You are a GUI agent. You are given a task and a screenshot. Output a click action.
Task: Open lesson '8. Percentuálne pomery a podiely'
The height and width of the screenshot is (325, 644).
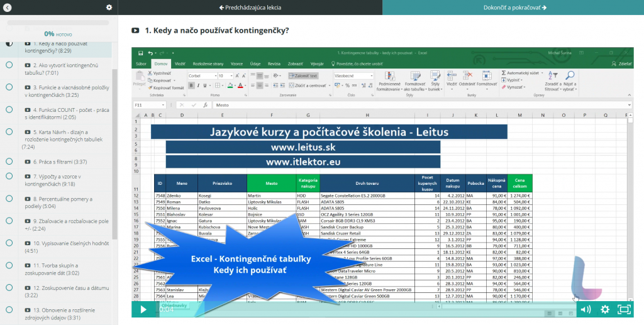[x=58, y=202]
